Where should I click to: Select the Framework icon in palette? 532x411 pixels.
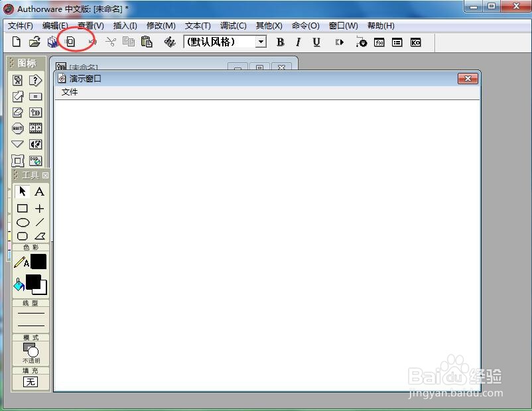[x=18, y=160]
